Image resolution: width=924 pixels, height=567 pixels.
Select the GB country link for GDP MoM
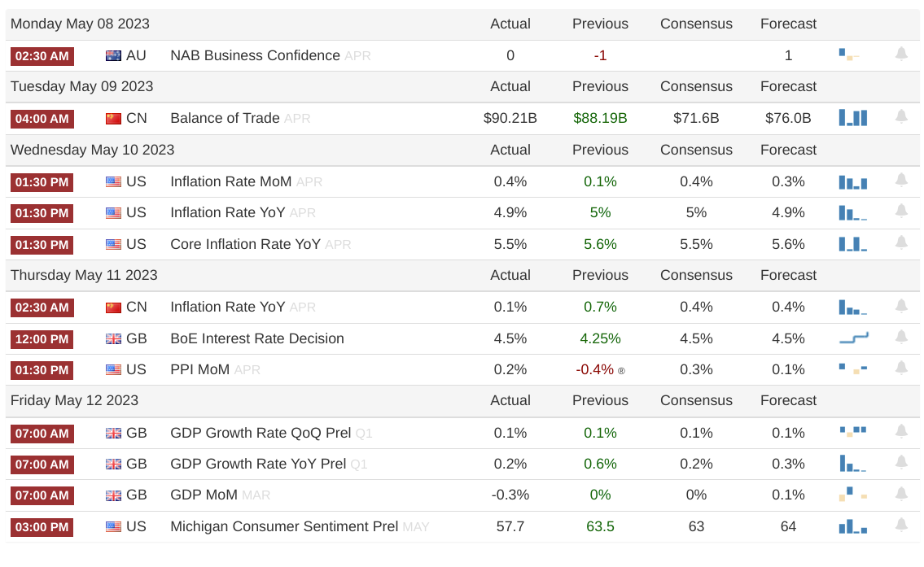tap(136, 495)
